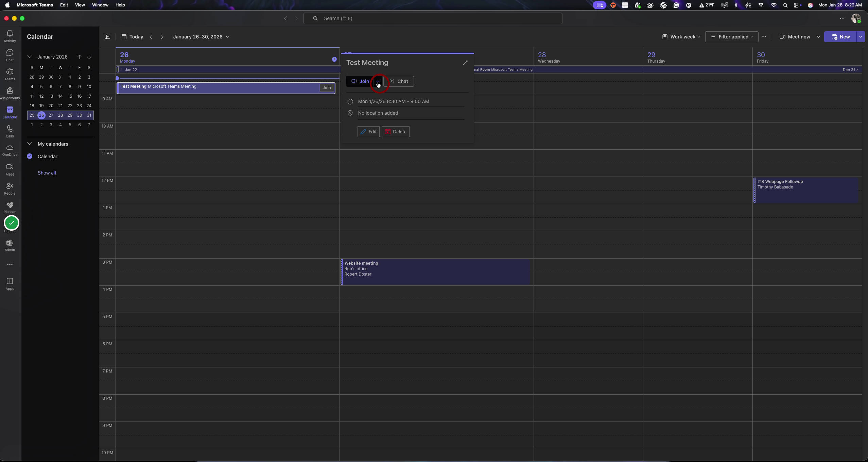This screenshot has width=868, height=462.
Task: Open the Calls section
Action: [10, 131]
